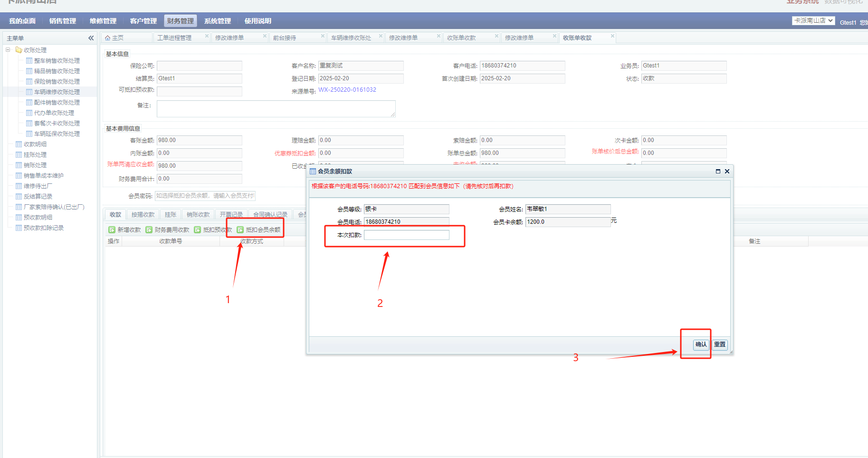Switch to the 挂账 sub-tab

click(x=171, y=215)
